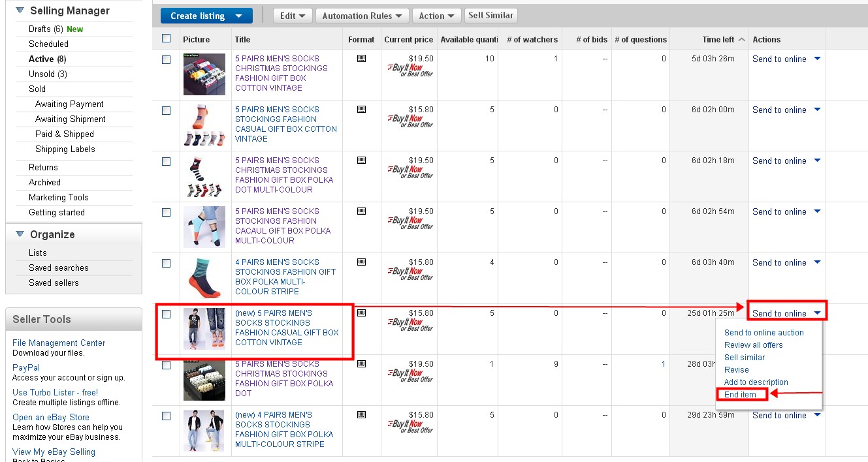Image resolution: width=868 pixels, height=462 pixels.
Task: Click the format icon in the 4 Pairs Polka Multi-Colour Stripe row
Action: click(x=361, y=262)
